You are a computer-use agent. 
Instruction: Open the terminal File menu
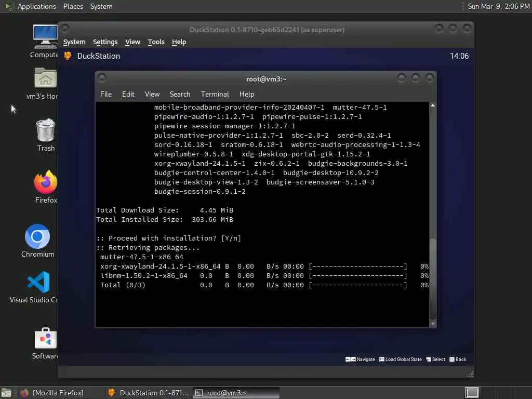tap(106, 94)
